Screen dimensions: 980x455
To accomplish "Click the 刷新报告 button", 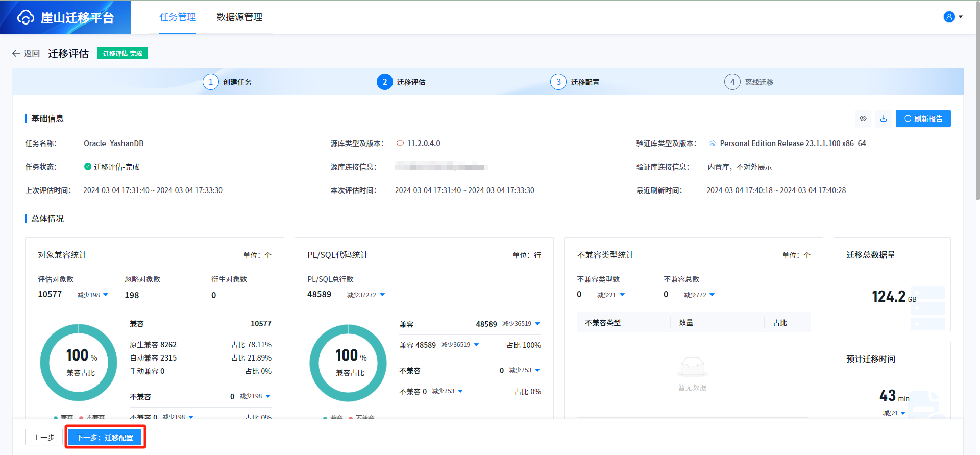I will [x=923, y=118].
